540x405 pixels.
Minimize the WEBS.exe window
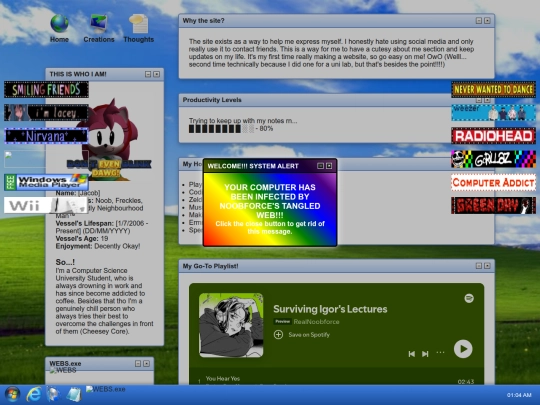138,364
